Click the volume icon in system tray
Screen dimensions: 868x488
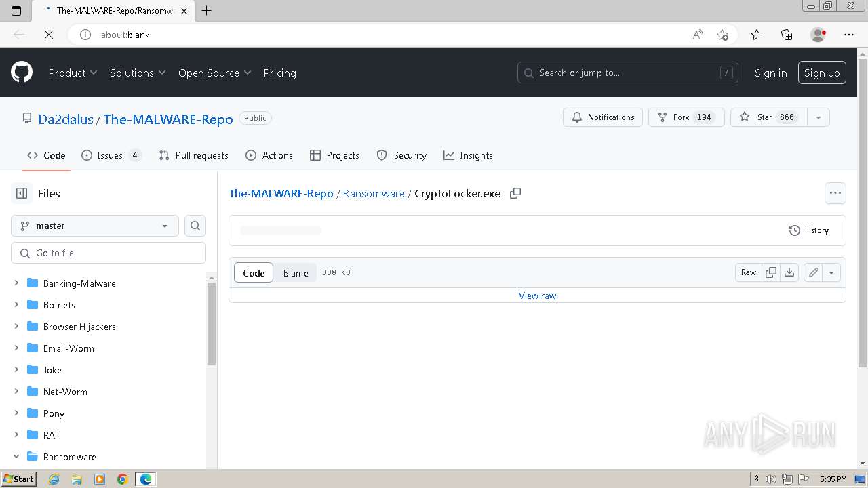pyautogui.click(x=771, y=479)
